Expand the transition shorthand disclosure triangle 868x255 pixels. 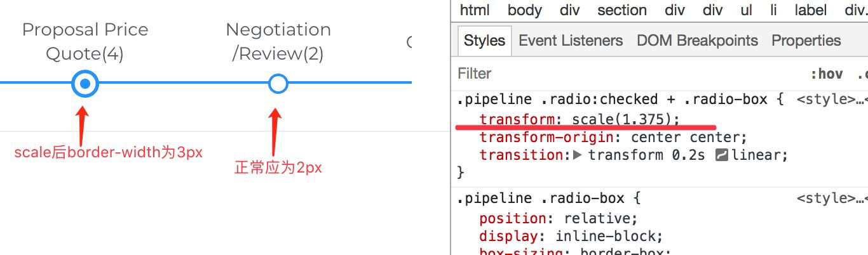click(x=578, y=155)
